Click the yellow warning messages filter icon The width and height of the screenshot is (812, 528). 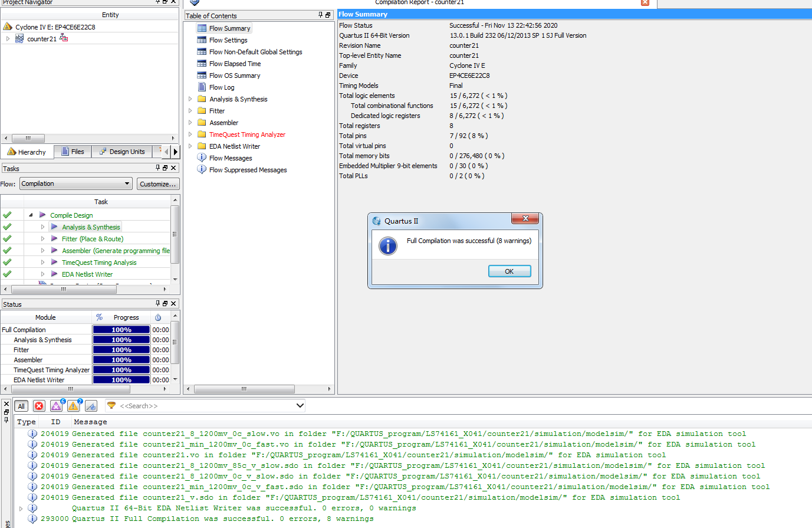[x=73, y=406]
